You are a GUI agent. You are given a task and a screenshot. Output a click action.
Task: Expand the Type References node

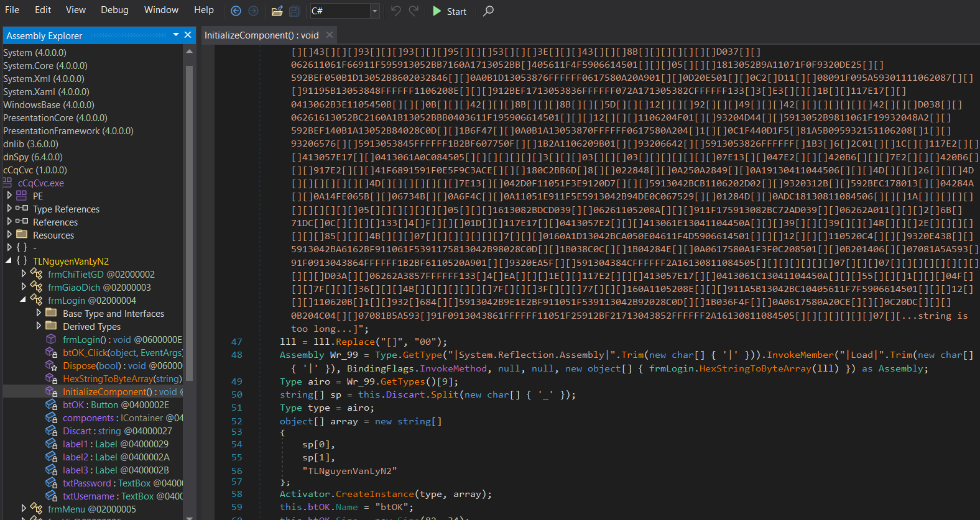pyautogui.click(x=9, y=208)
